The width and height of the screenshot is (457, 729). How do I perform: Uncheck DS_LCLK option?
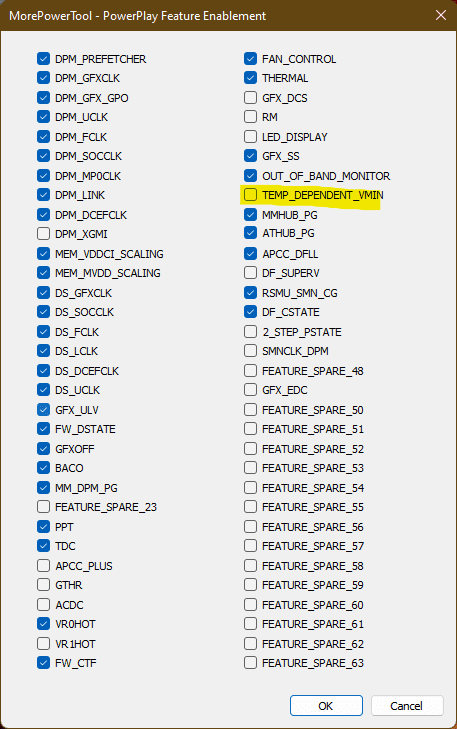coord(43,351)
